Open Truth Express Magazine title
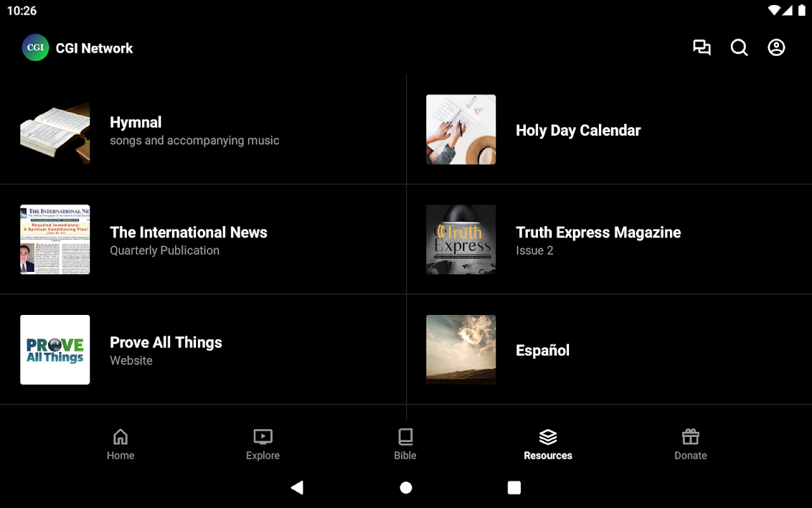Screen dimensions: 812x508 click(598, 232)
